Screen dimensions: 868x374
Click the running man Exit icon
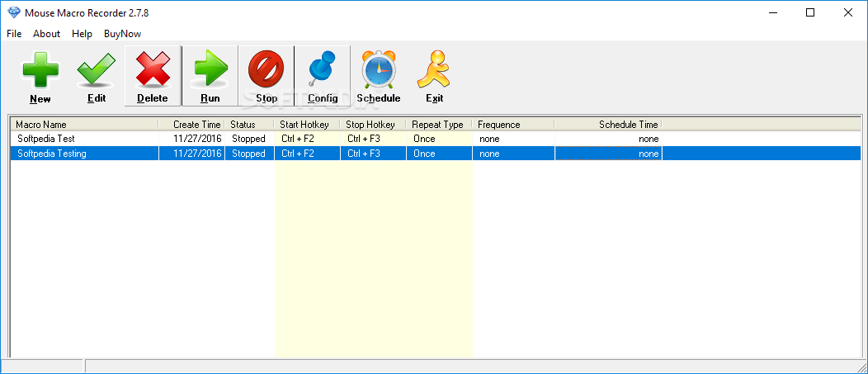(434, 69)
